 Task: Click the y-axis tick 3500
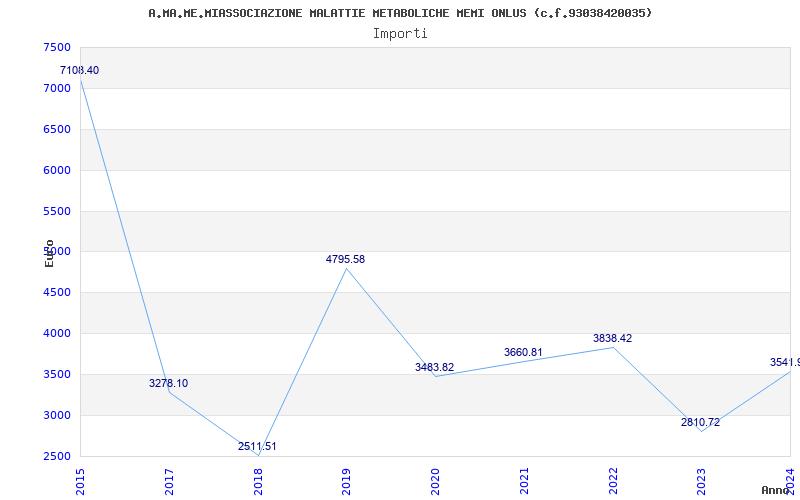(x=57, y=374)
